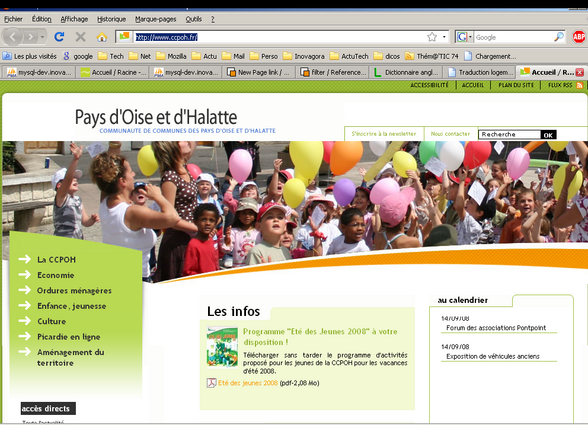Switch to the filter / Reference tab

tap(332, 72)
